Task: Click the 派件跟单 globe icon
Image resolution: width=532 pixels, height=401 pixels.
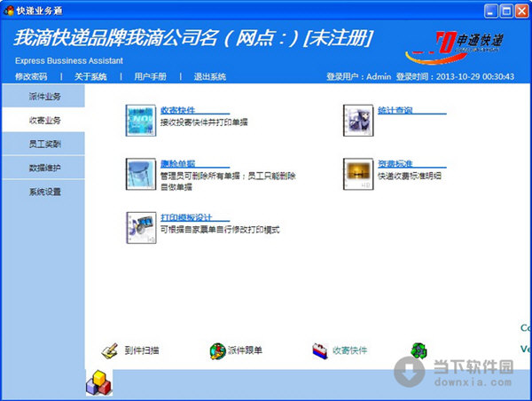Action: pyautogui.click(x=217, y=350)
